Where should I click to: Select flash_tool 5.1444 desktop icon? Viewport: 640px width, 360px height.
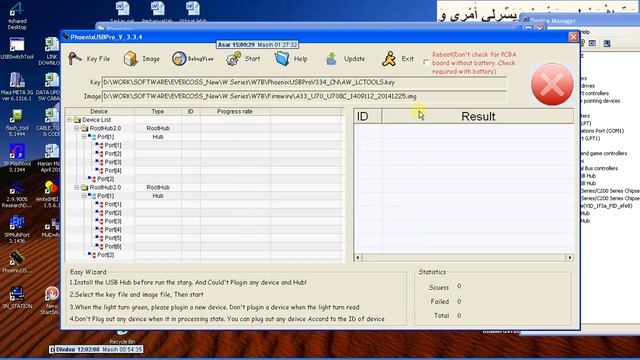17,122
